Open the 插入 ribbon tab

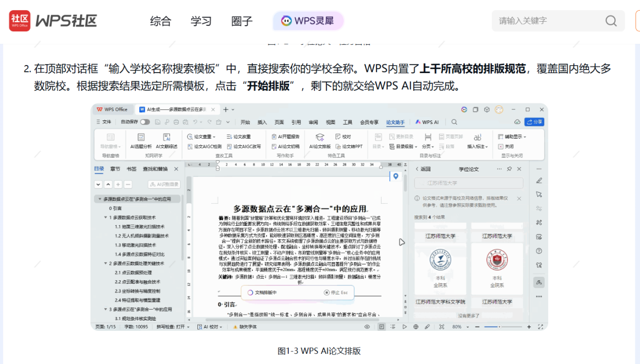262,122
